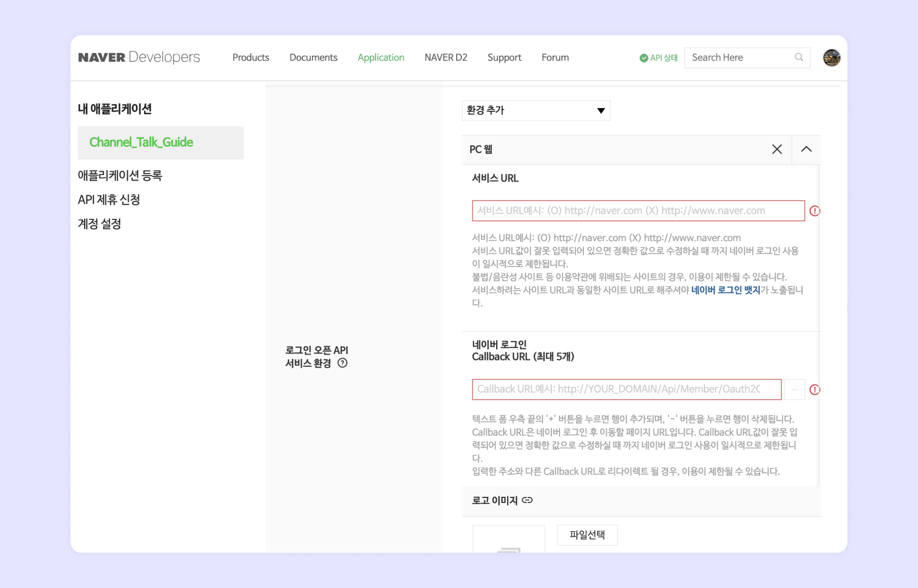Image resolution: width=918 pixels, height=588 pixels.
Task: Go to the Application menu
Action: (381, 58)
